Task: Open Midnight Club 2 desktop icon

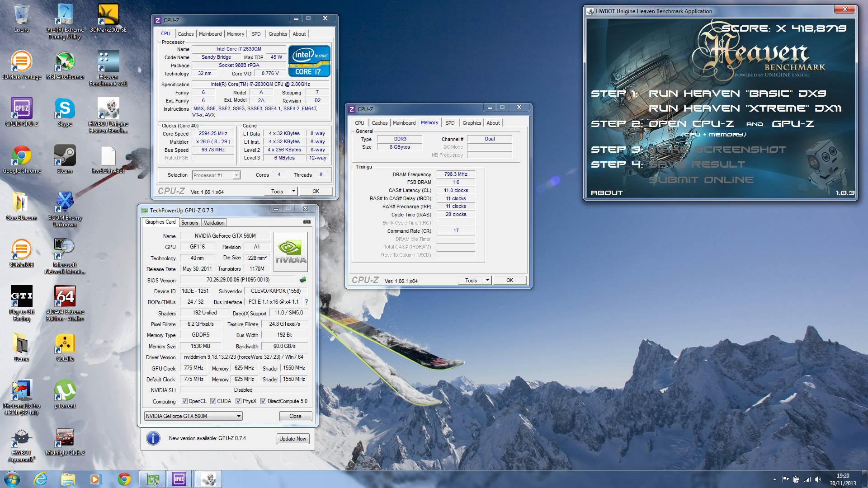Action: tap(65, 441)
